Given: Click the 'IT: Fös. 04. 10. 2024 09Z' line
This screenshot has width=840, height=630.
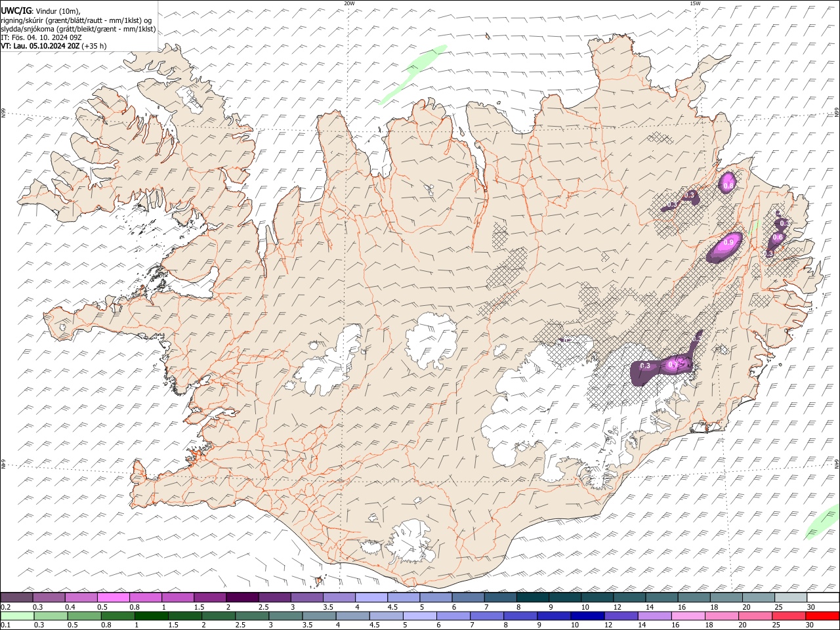Looking at the screenshot, I should click(41, 37).
